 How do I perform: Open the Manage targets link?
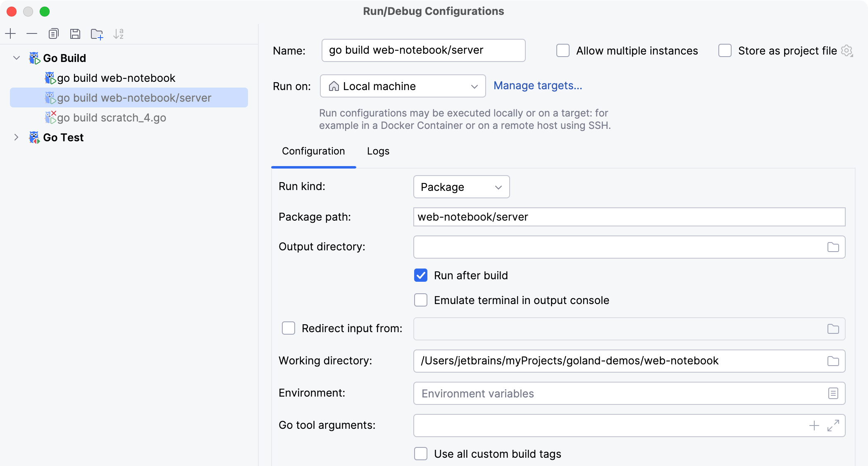pos(538,86)
